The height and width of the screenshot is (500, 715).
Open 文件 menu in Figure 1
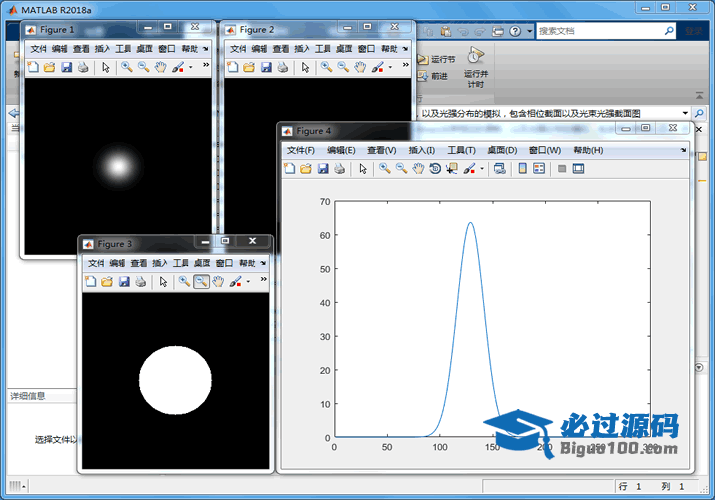[39, 49]
